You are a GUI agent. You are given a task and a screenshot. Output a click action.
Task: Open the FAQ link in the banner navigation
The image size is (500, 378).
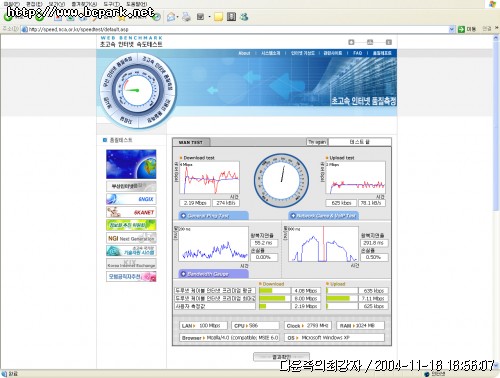(x=357, y=53)
